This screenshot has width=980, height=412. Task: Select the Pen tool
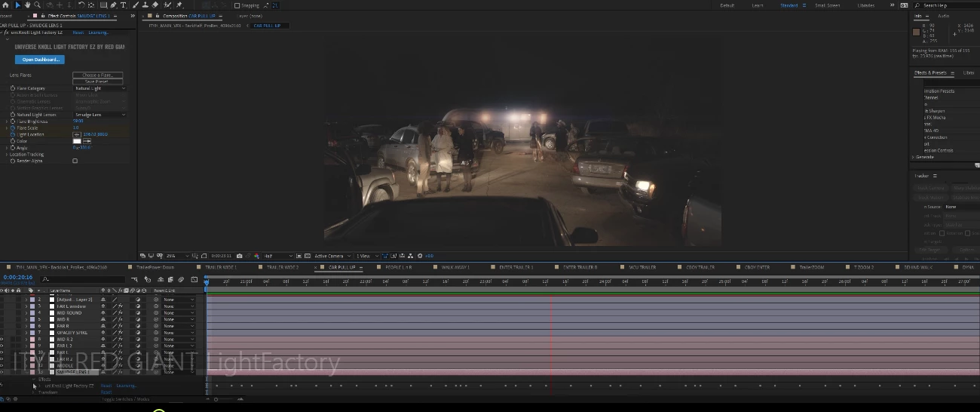tap(113, 5)
